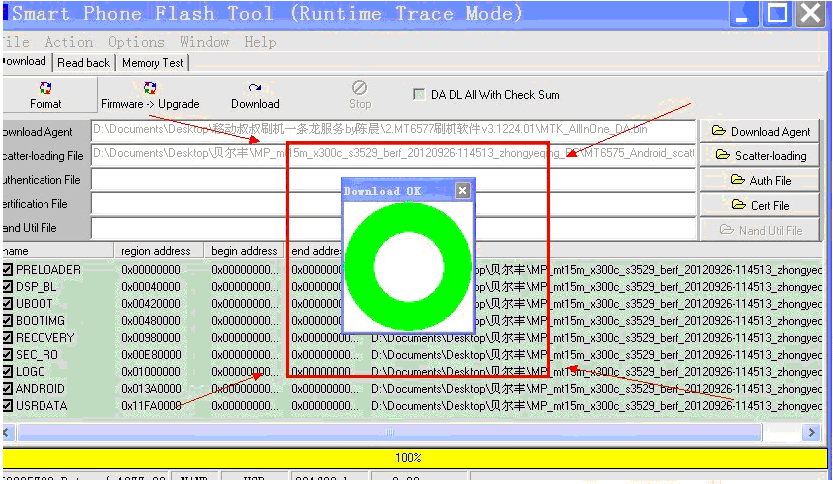Open the Help menu

click(260, 42)
